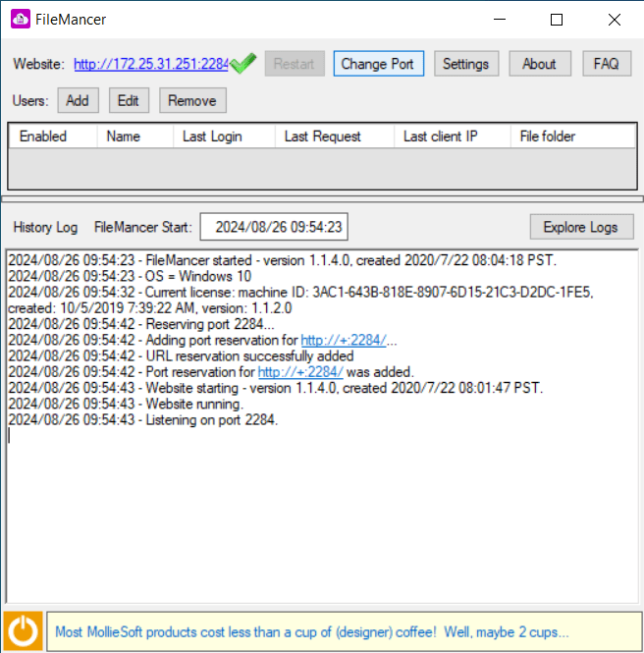The image size is (644, 653).
Task: Click the 'URL reservation successfully added' log line
Action: tap(181, 356)
